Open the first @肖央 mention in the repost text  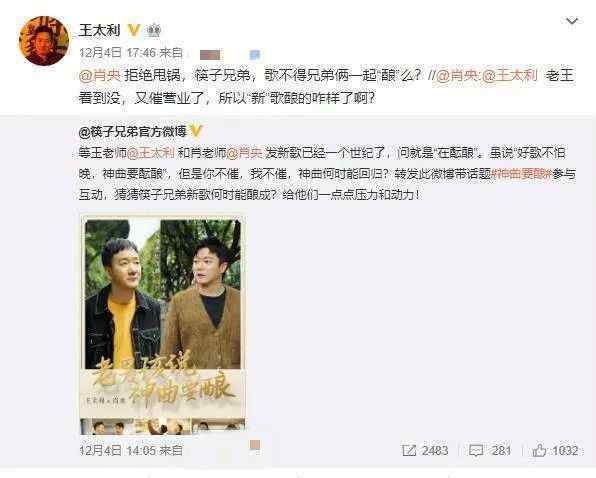100,76
